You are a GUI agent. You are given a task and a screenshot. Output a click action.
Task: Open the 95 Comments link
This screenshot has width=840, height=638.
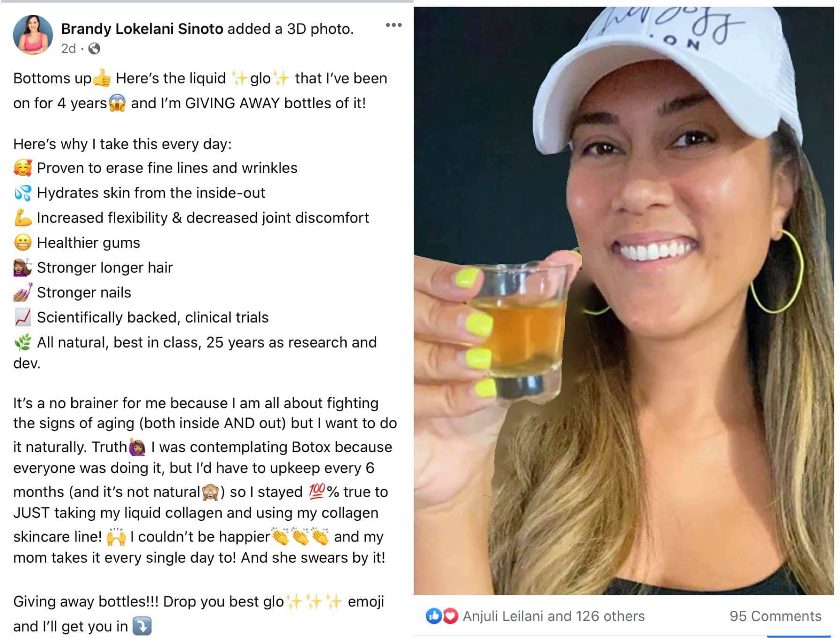click(x=775, y=616)
